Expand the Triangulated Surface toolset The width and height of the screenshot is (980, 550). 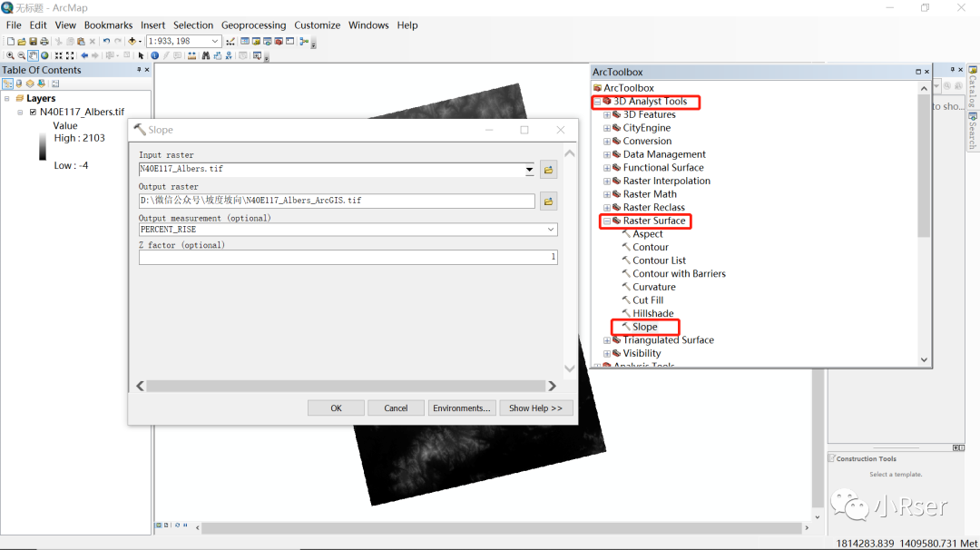[x=607, y=340]
